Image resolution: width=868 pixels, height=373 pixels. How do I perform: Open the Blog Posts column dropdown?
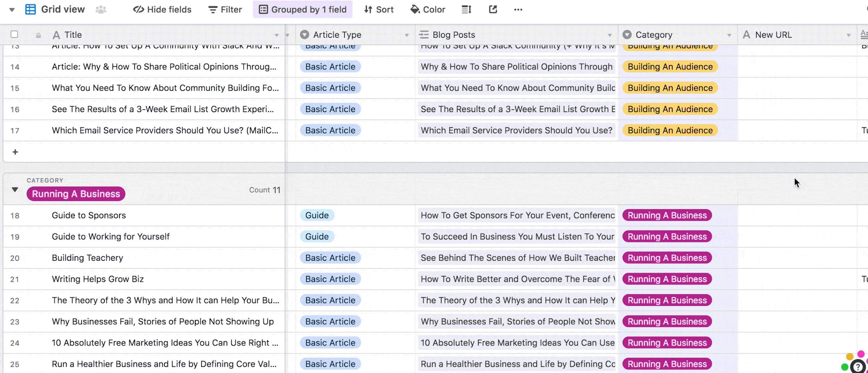[610, 35]
